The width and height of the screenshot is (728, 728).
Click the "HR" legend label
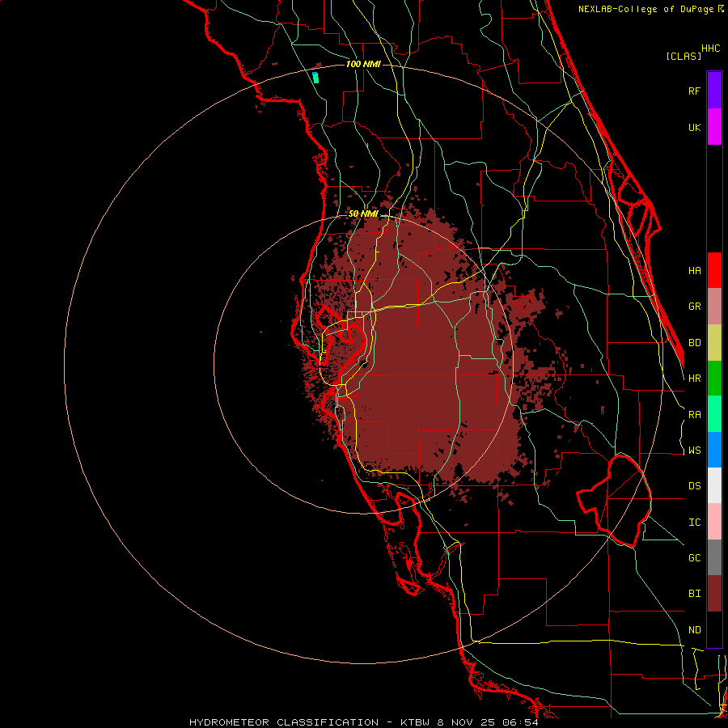[x=694, y=379]
